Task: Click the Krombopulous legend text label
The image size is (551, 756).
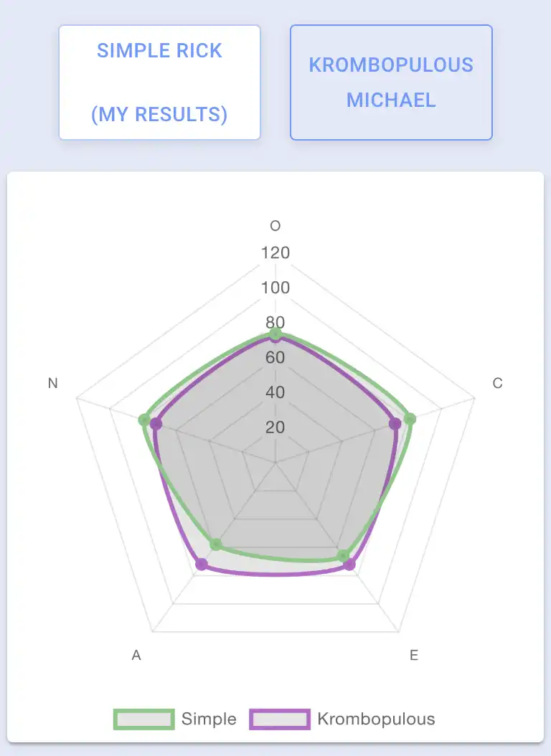Action: (376, 719)
